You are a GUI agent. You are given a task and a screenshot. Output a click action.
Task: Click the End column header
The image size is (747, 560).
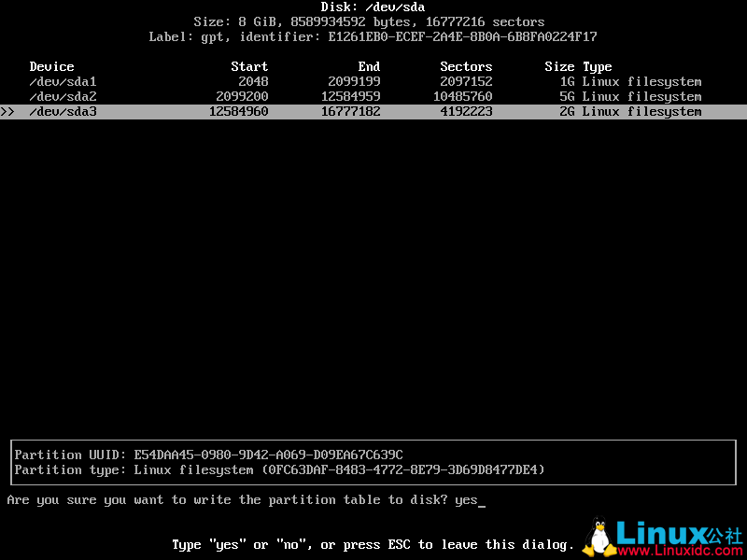click(x=369, y=66)
